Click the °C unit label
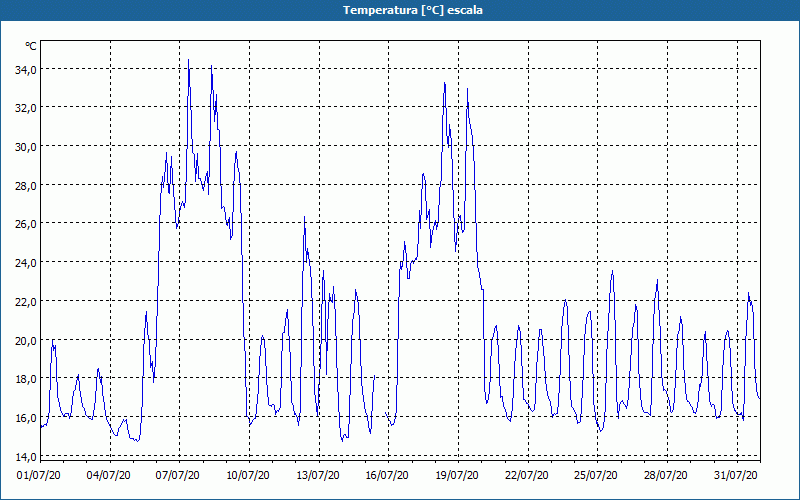800x500 pixels. (31, 46)
